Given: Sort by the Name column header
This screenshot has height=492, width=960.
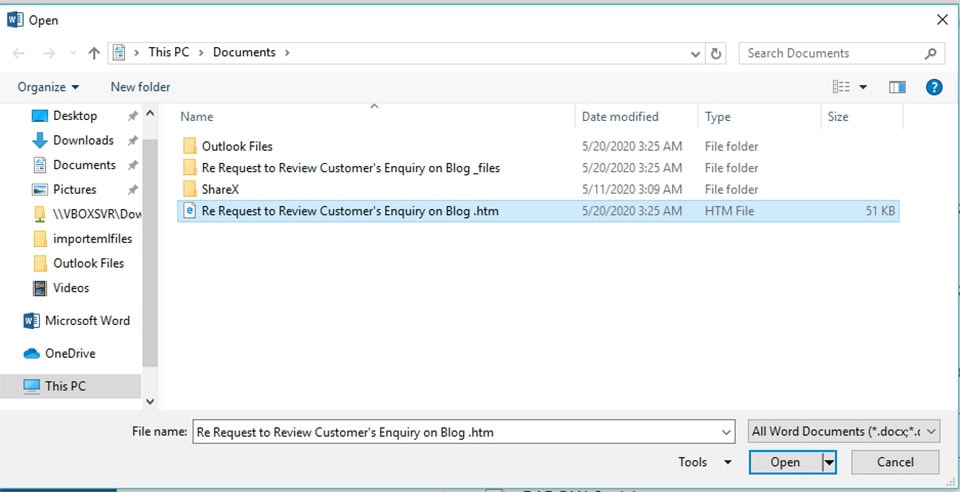Looking at the screenshot, I should pyautogui.click(x=197, y=116).
